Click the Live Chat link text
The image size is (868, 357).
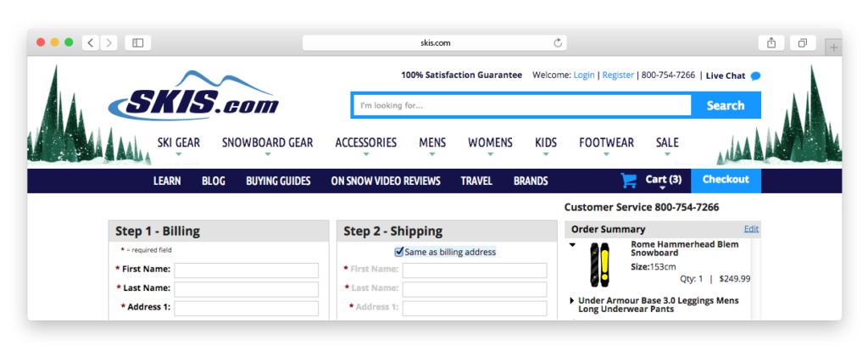tap(726, 75)
